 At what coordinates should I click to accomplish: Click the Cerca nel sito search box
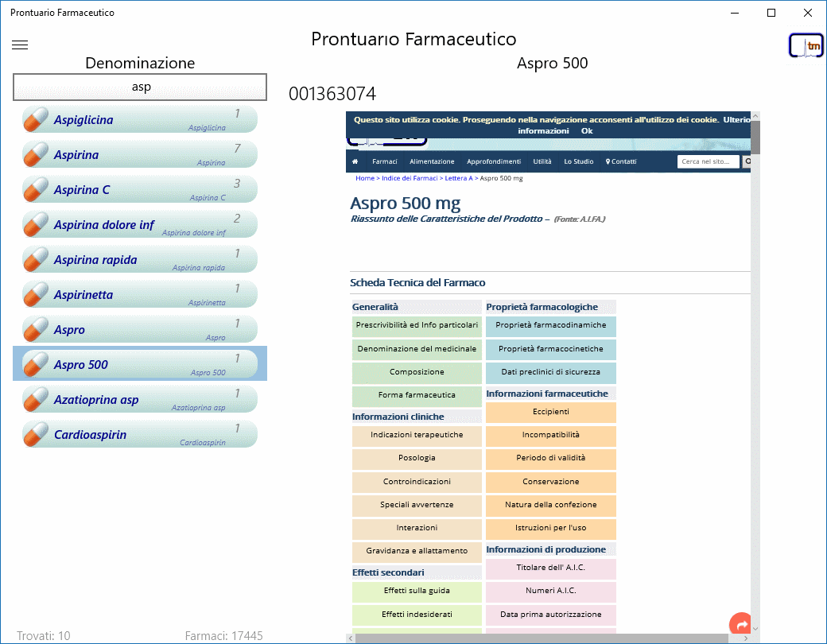709,161
